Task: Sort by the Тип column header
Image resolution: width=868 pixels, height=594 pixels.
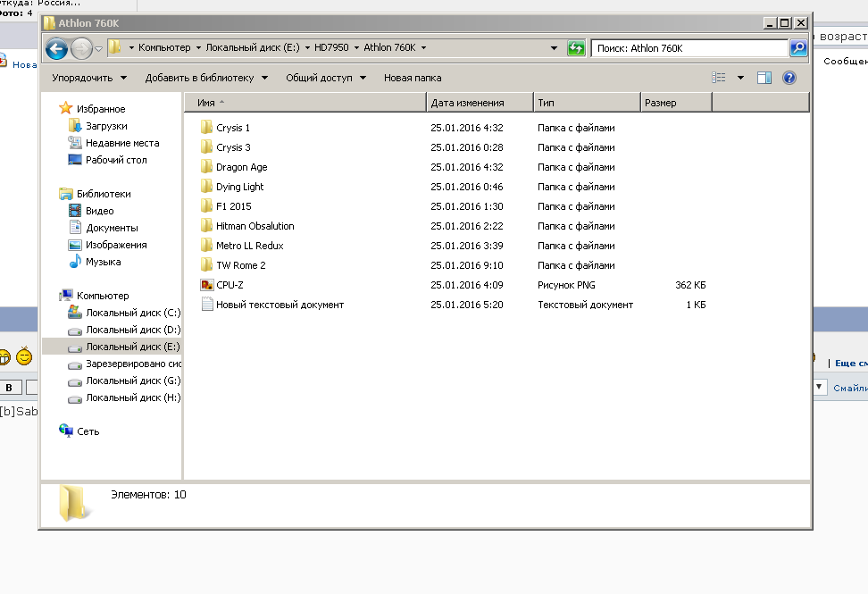Action: click(587, 103)
